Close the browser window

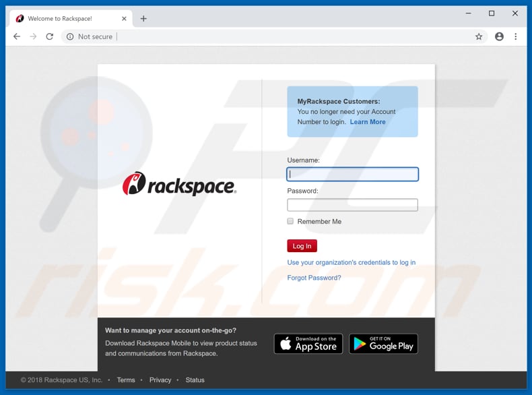pos(515,13)
